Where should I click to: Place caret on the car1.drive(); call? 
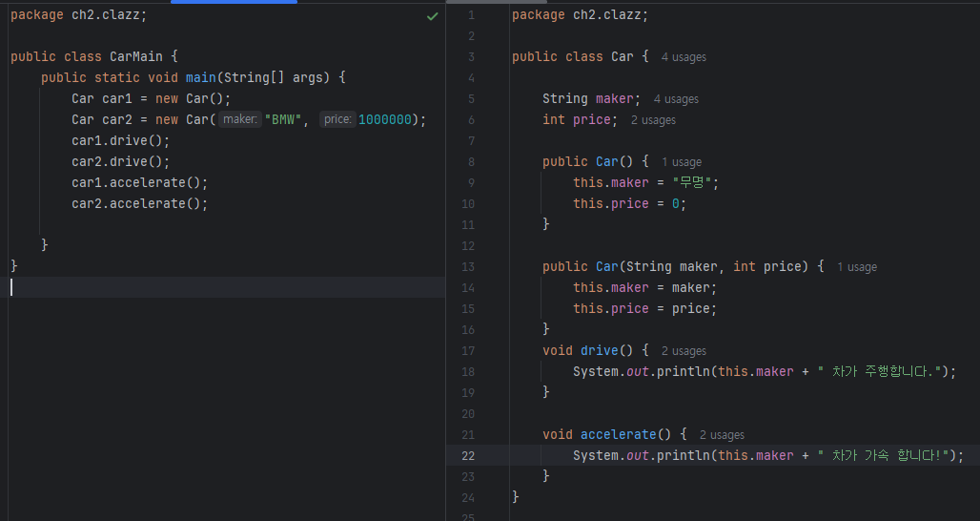click(x=121, y=140)
